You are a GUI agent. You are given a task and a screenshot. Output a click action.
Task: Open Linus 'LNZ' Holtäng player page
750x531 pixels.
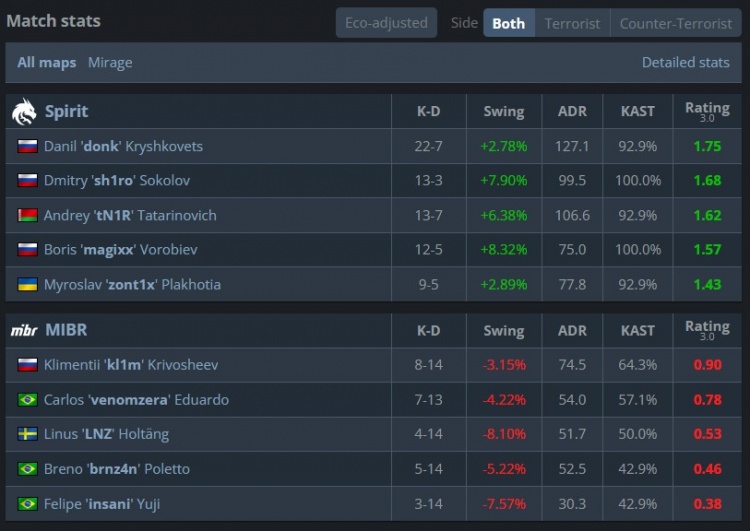pyautogui.click(x=106, y=434)
